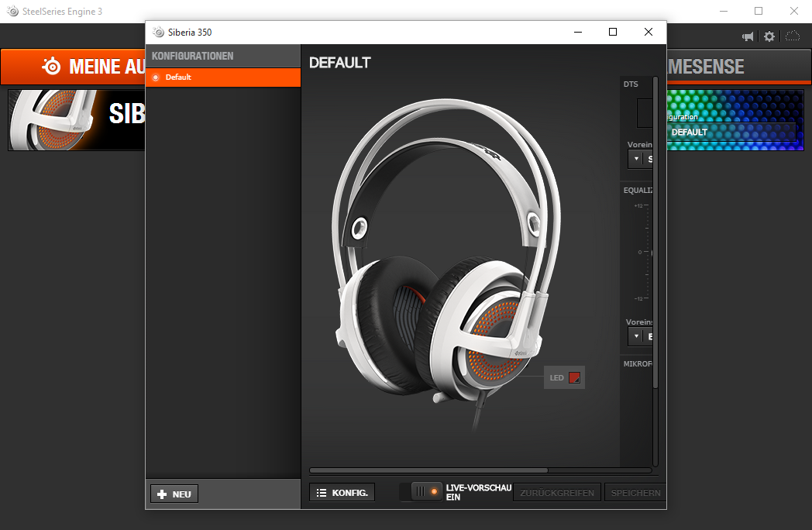Click the SteelSeries logo in Siberia 350 title bar
The image size is (812, 530).
click(x=158, y=32)
